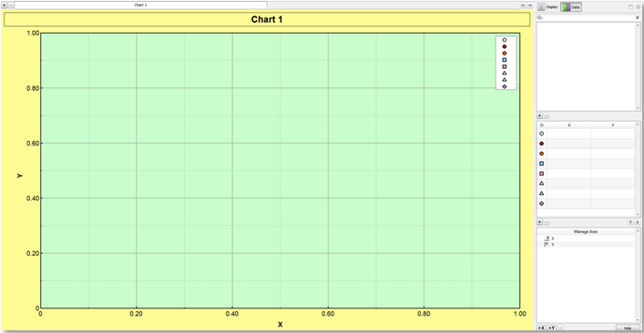The height and width of the screenshot is (333, 644).
Task: Click the Chart 1 title banner
Action: [x=267, y=19]
